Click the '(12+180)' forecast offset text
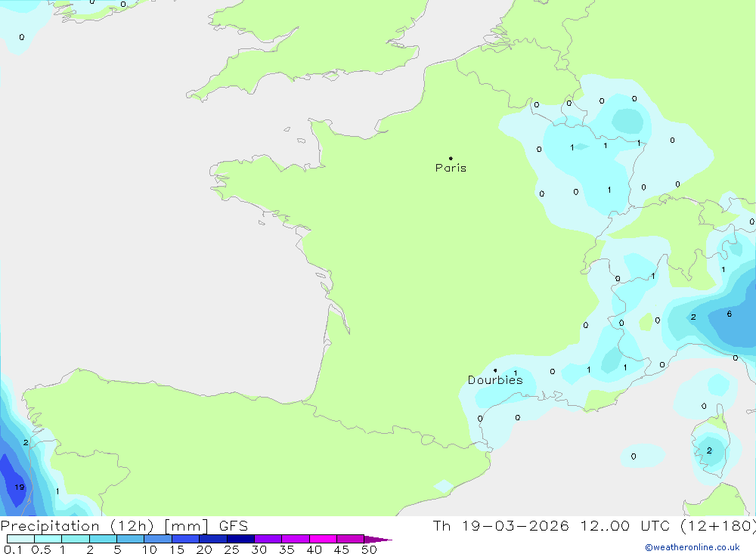Screen dimensions: 756x554 coord(718,526)
